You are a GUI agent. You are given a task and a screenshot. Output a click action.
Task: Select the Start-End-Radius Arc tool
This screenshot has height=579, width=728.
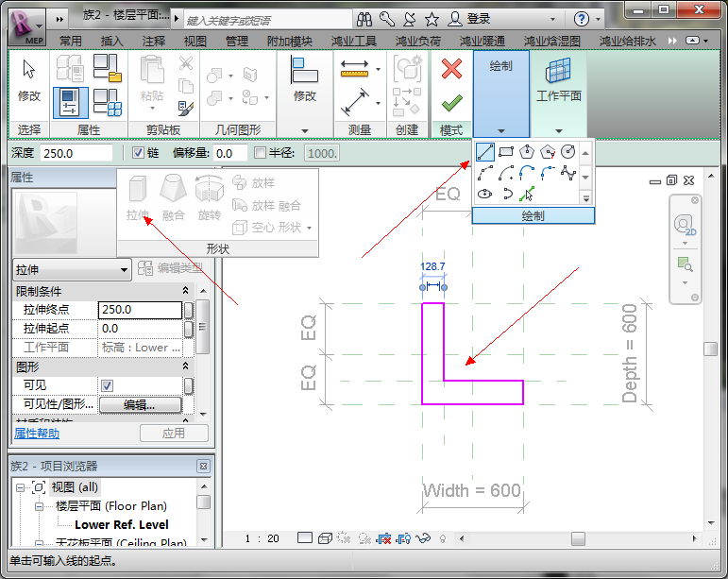484,173
